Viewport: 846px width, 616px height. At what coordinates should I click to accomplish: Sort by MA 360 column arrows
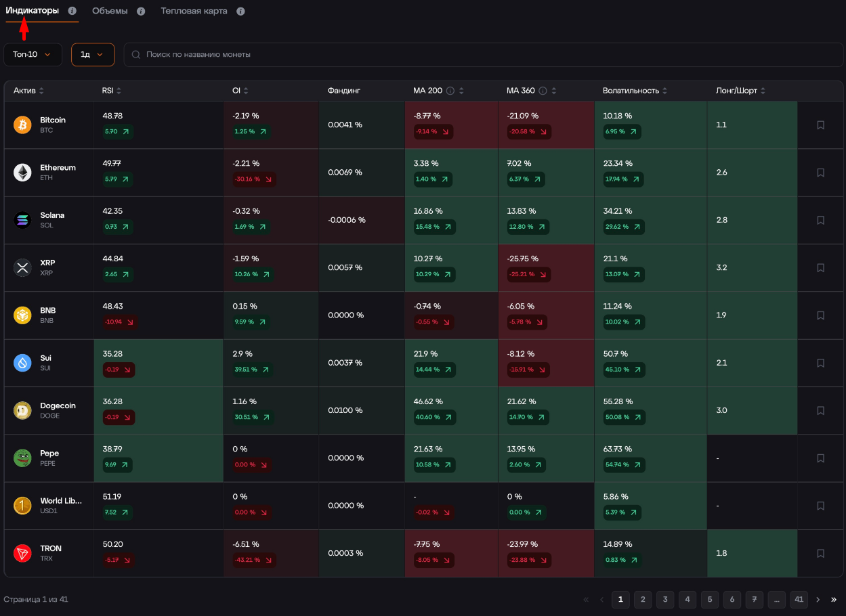tap(555, 91)
